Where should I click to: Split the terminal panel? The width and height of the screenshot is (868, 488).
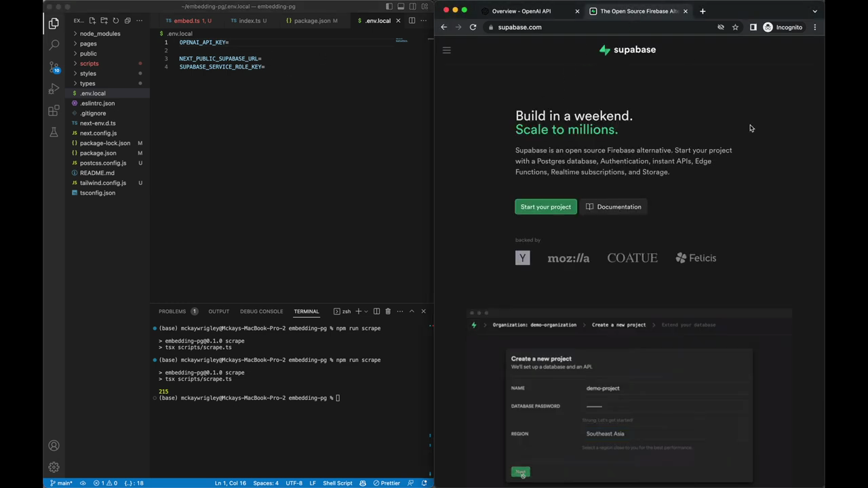pos(376,311)
